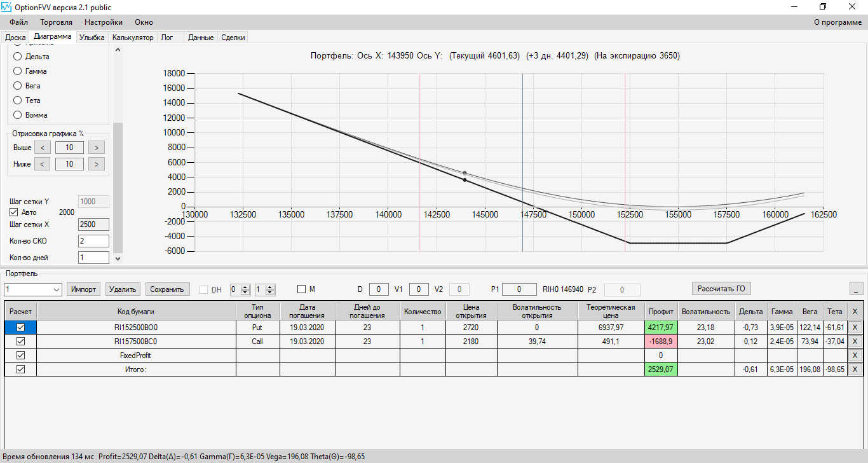Open the Калькулятор tab
Image resolution: width=868 pixels, height=463 pixels.
click(133, 38)
